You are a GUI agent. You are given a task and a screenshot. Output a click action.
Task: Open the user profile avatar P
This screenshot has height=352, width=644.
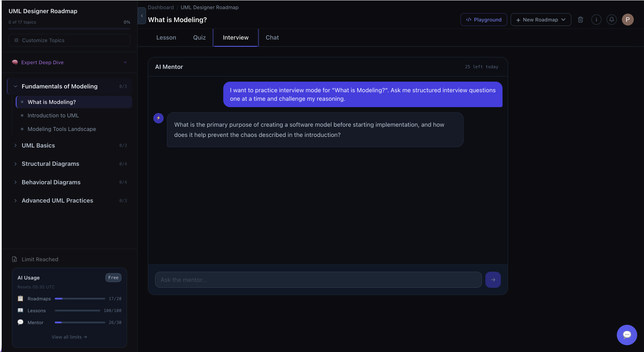click(628, 20)
